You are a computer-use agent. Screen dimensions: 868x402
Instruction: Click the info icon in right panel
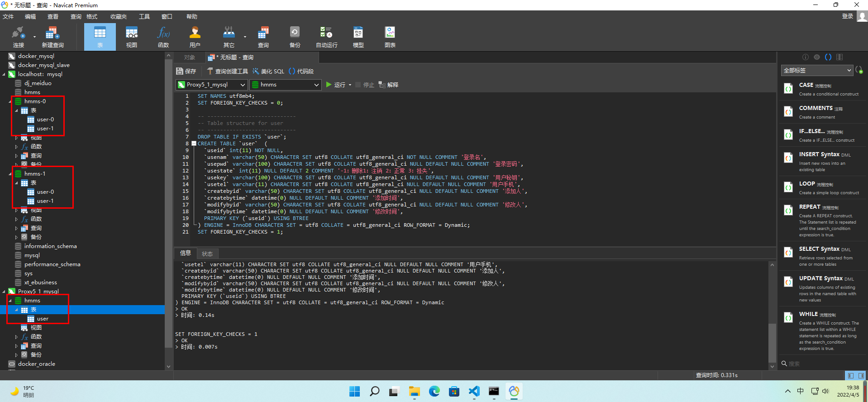click(806, 57)
